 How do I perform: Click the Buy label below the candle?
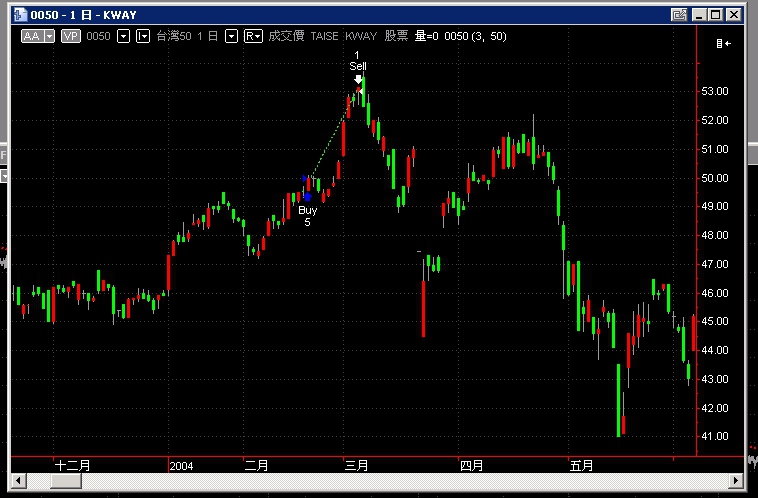[307, 210]
